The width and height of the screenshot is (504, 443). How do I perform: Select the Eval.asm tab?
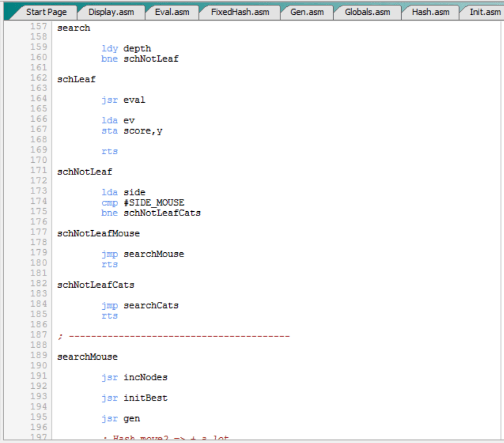tap(172, 12)
